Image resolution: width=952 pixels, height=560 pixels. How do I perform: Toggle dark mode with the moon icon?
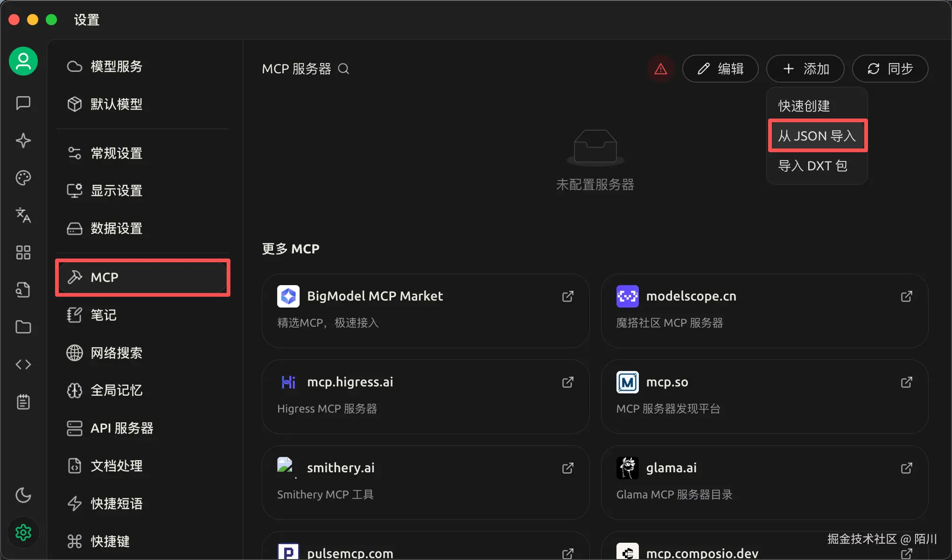tap(23, 496)
